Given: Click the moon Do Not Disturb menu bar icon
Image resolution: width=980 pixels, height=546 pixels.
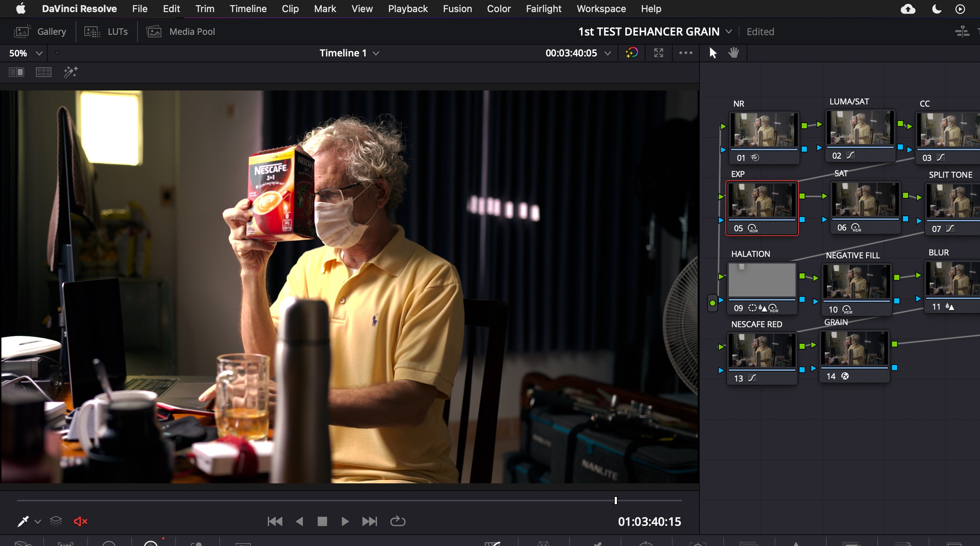Looking at the screenshot, I should (x=937, y=9).
